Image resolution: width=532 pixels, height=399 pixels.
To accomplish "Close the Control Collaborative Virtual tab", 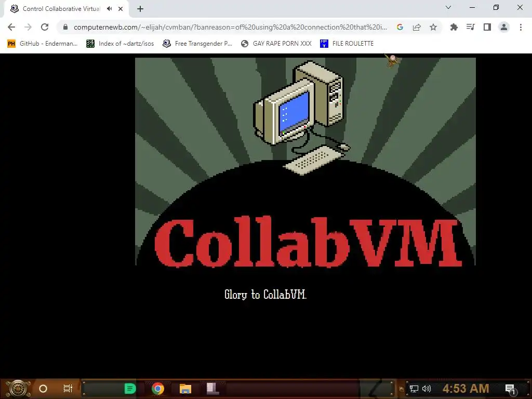I will (x=121, y=9).
